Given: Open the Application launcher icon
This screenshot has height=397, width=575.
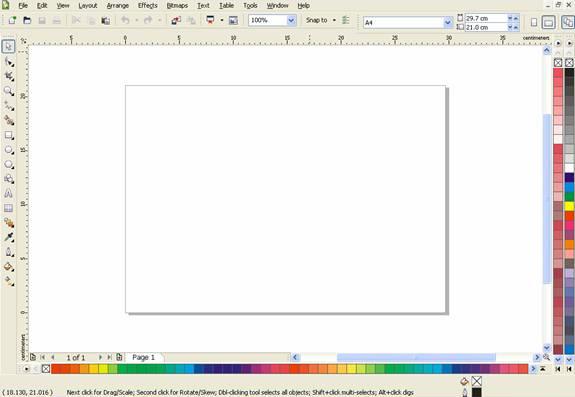Looking at the screenshot, I should 210,20.
